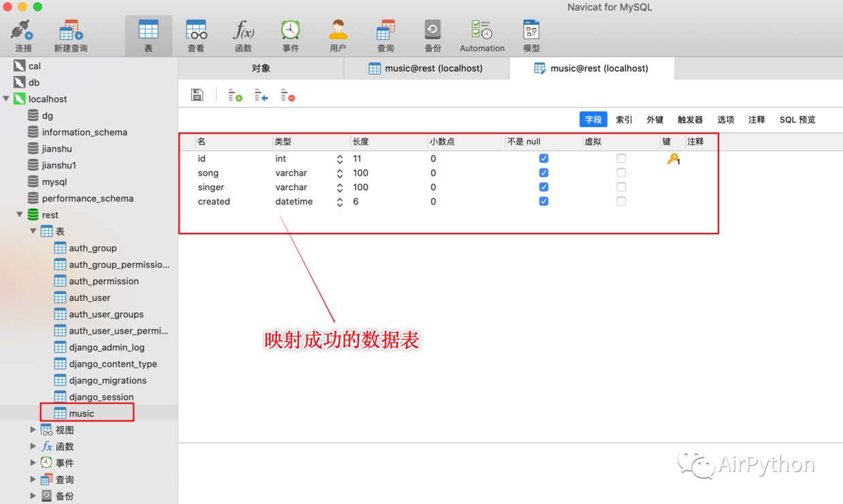The image size is (843, 504).
Task: Open type dropdown for singer field
Action: pyautogui.click(x=339, y=187)
